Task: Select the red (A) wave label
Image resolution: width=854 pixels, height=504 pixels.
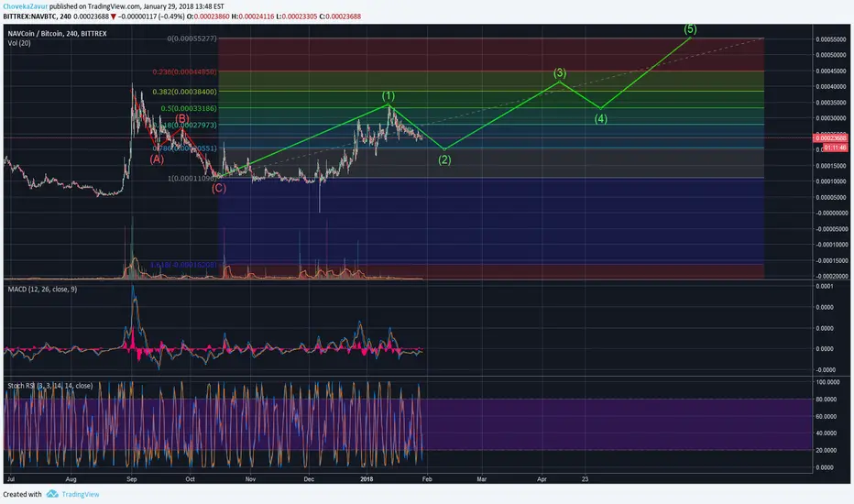Action: (x=157, y=159)
